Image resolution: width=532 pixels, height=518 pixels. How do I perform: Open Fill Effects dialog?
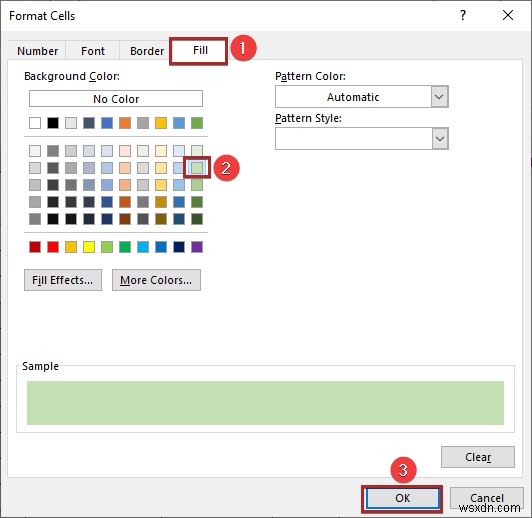[x=63, y=280]
